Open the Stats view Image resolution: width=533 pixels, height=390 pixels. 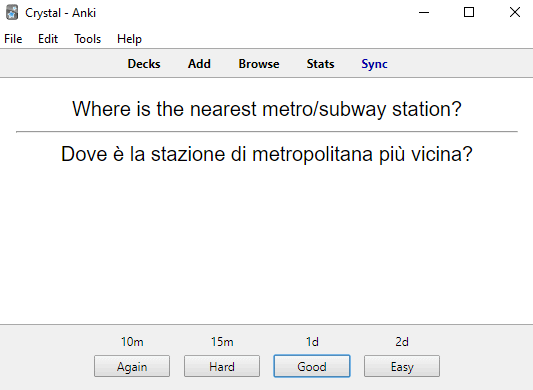[x=320, y=64]
